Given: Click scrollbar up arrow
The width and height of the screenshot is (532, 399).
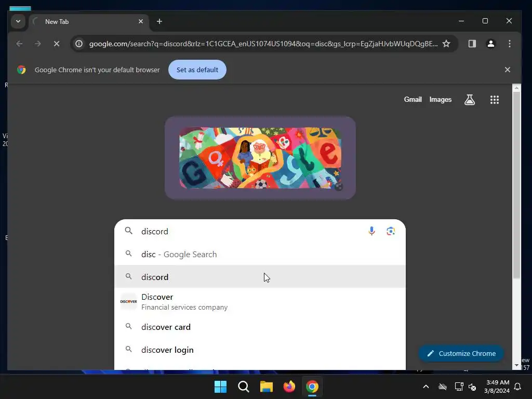Looking at the screenshot, I should pyautogui.click(x=516, y=88).
